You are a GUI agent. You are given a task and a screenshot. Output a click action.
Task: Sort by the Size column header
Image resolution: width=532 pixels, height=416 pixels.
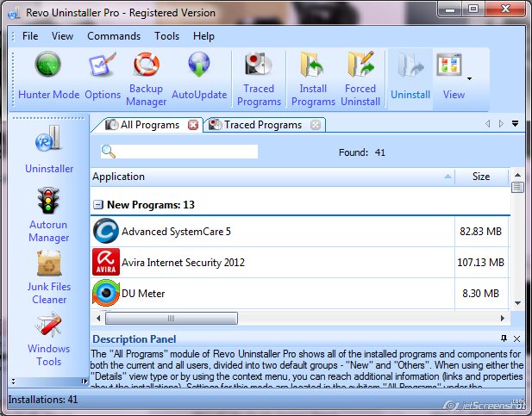481,177
